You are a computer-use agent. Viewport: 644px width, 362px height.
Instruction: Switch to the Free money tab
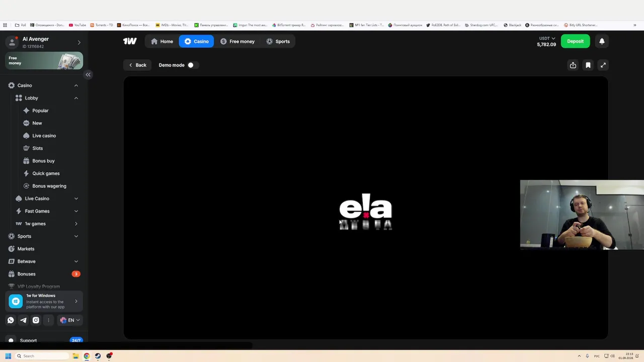[x=237, y=41]
